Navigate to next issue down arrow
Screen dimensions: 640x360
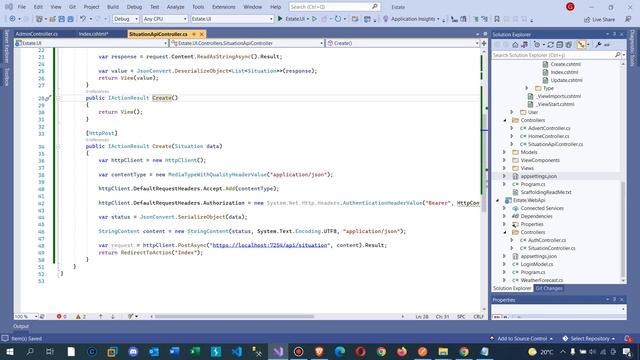tap(113, 316)
